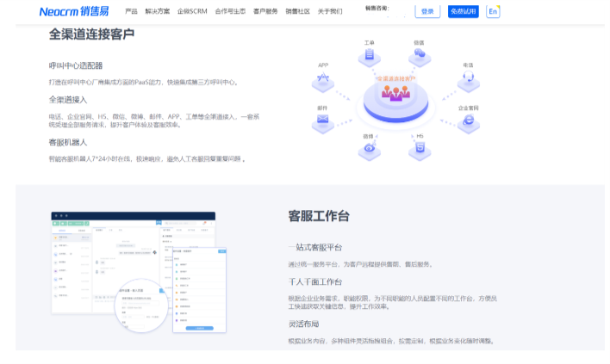Screen dimensions: 610x364
Task: Expand the 客户服务 navigation menu
Action: click(265, 12)
